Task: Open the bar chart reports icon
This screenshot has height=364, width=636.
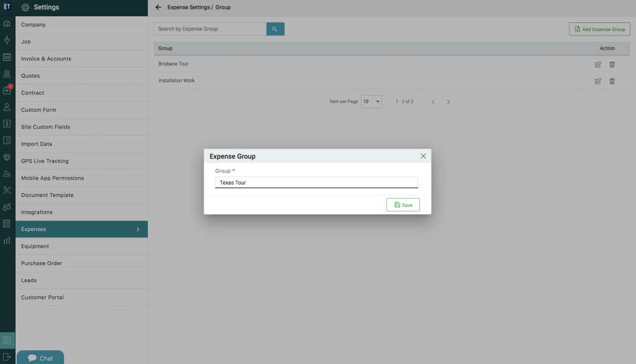Action: point(7,240)
